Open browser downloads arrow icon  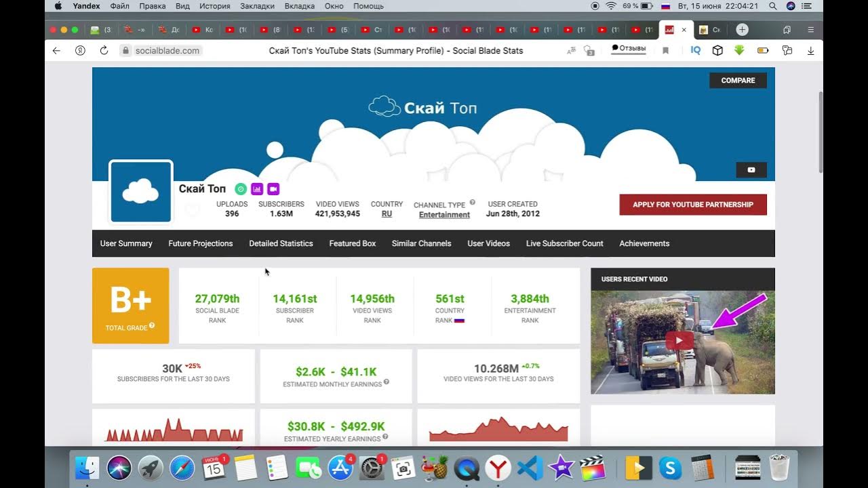(811, 50)
